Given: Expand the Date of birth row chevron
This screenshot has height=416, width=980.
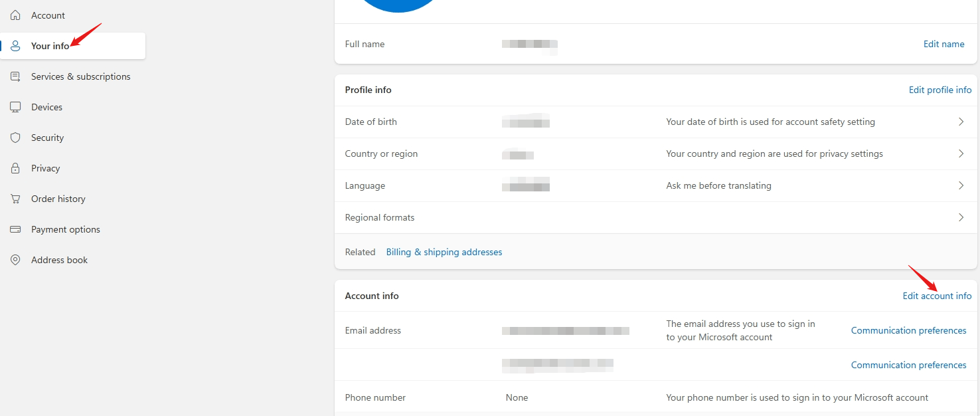Looking at the screenshot, I should pyautogui.click(x=961, y=122).
